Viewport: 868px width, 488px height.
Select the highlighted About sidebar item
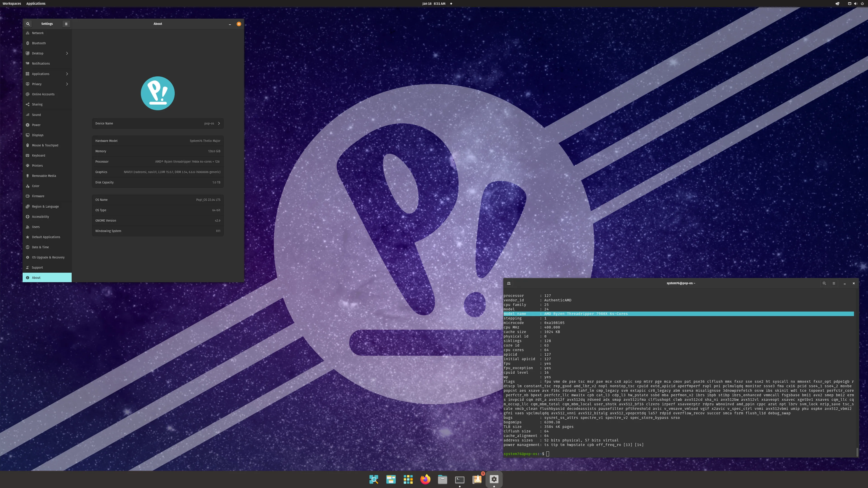point(47,277)
